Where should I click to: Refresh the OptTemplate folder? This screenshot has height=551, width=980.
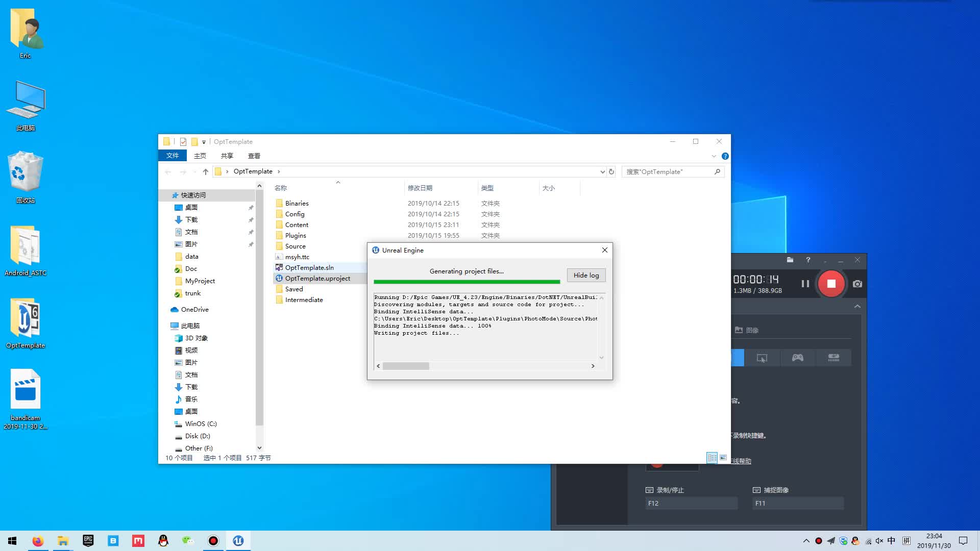click(x=611, y=171)
